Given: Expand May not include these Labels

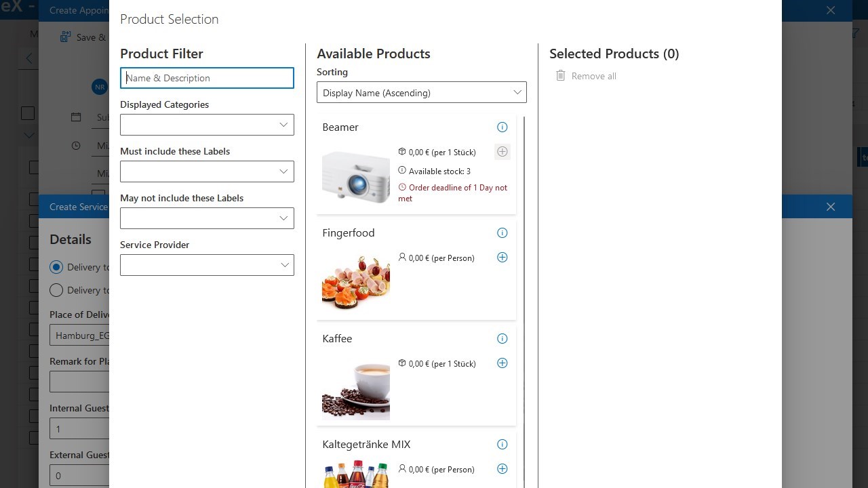Looking at the screenshot, I should click(207, 218).
